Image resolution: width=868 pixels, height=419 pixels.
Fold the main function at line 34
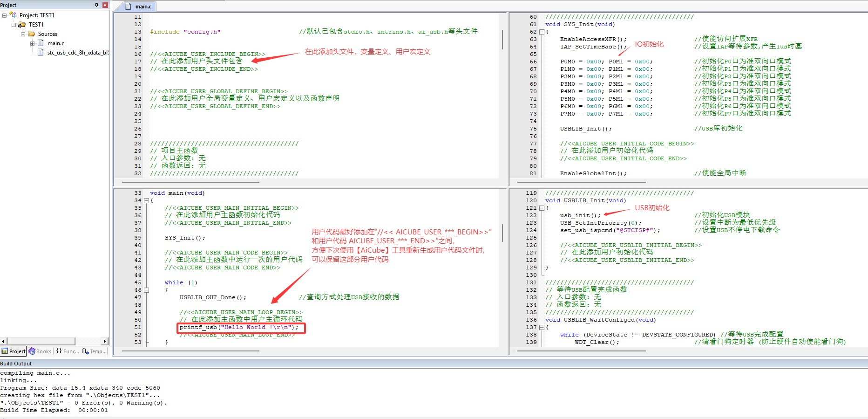coord(146,200)
